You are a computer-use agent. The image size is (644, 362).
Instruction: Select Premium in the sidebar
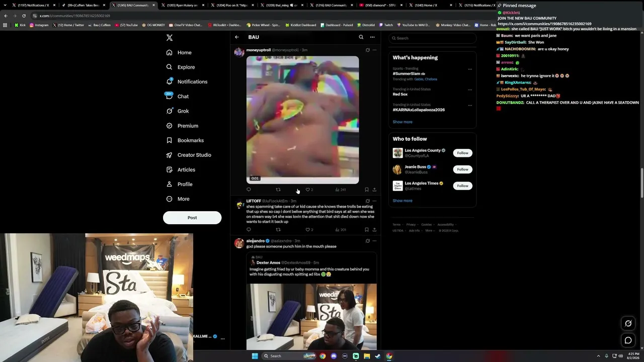(x=182, y=126)
